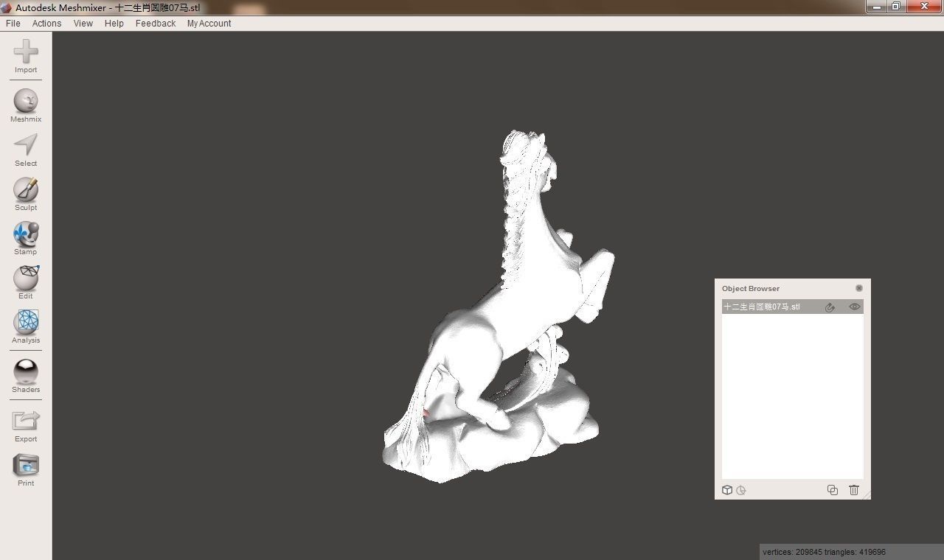Screen dimensions: 944x560
Task: Open the MyAccount menu
Action: point(209,24)
